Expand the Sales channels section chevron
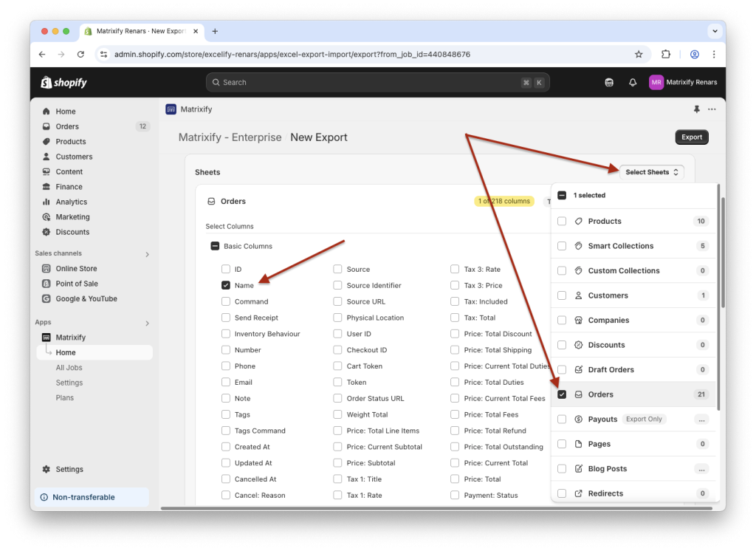This screenshot has width=756, height=551. 145,253
